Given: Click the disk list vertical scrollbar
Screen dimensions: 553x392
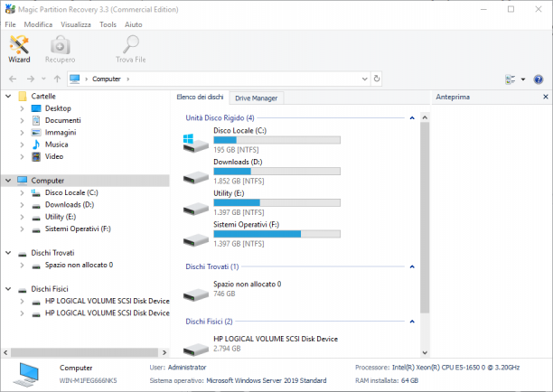Looking at the screenshot, I should (x=425, y=218).
